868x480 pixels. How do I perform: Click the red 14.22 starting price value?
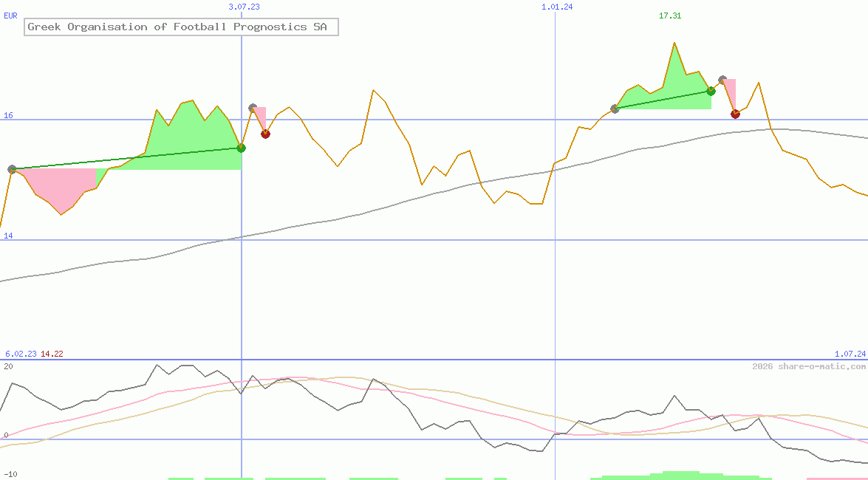(52, 354)
